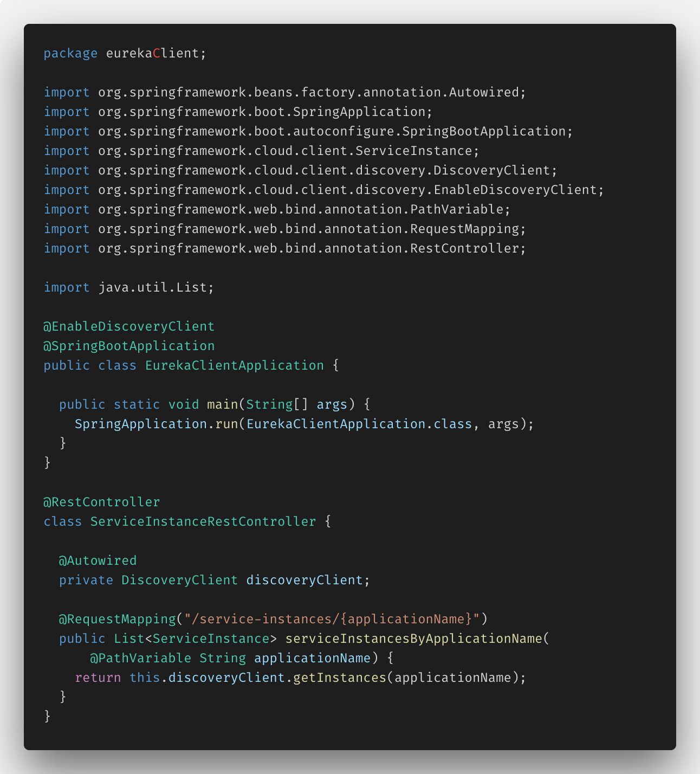Click the annotation.PathVariable import line
This screenshot has width=700, height=774.
pyautogui.click(x=277, y=209)
